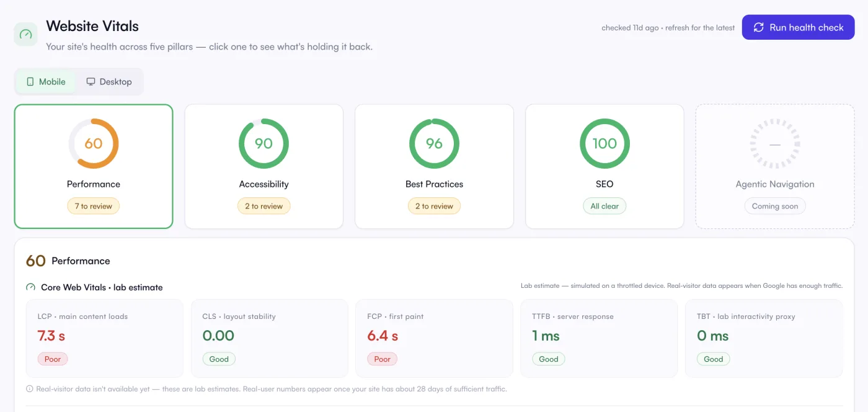This screenshot has height=412, width=868.
Task: Switch to Mobile view
Action: 46,82
